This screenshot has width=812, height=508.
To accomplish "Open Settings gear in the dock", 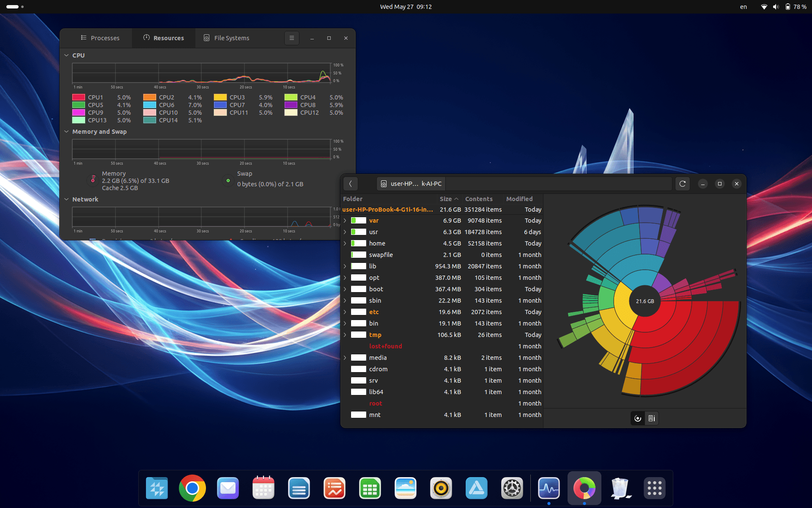I will point(512,488).
